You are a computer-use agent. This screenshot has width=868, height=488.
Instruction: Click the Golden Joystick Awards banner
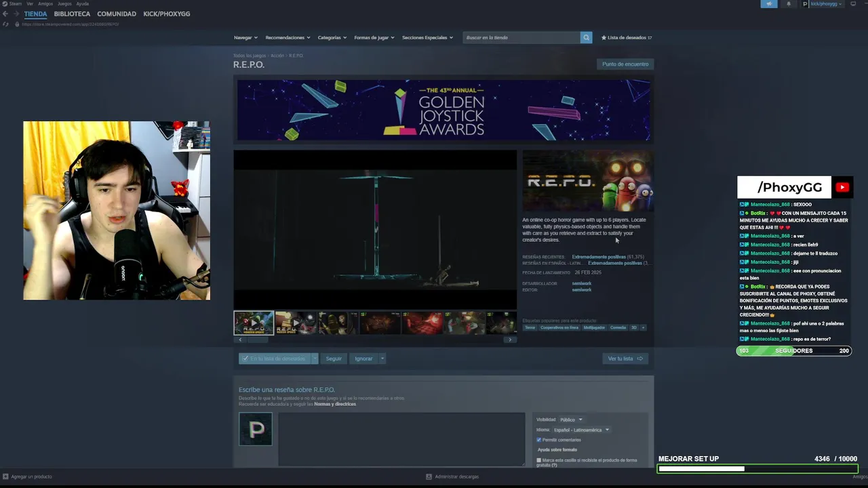click(443, 110)
